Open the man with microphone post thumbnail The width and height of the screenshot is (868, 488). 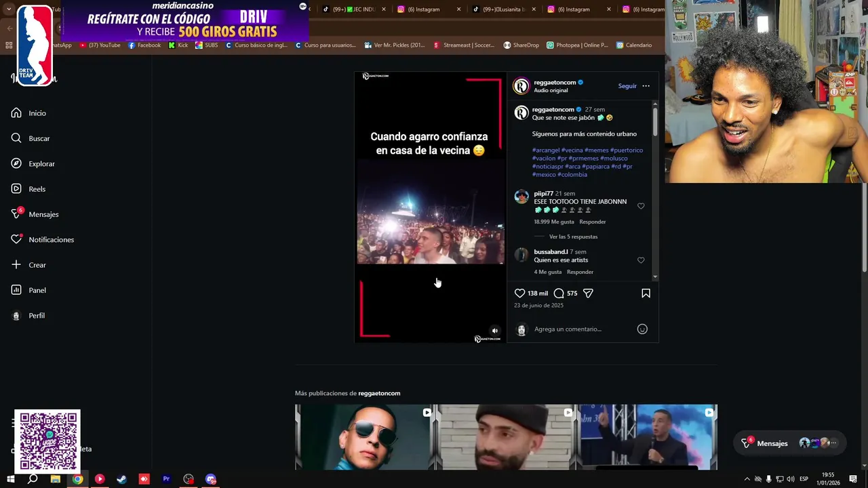[648, 437]
